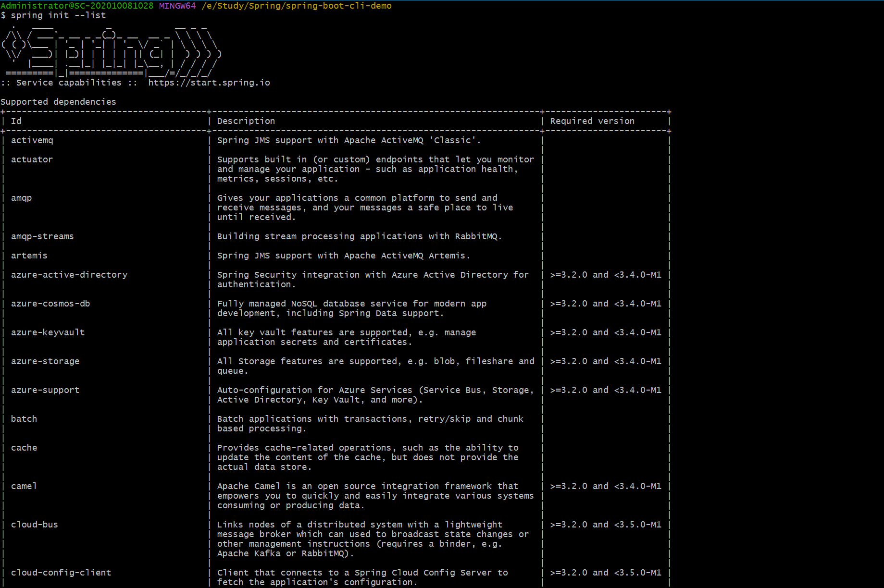Select the 'camel' dependency id
Image resolution: width=884 pixels, height=588 pixels.
(24, 486)
